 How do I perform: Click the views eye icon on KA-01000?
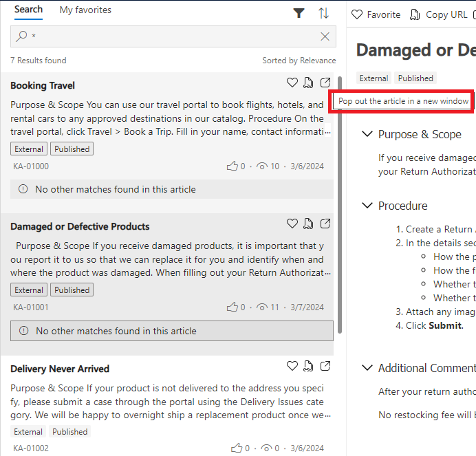tap(262, 166)
